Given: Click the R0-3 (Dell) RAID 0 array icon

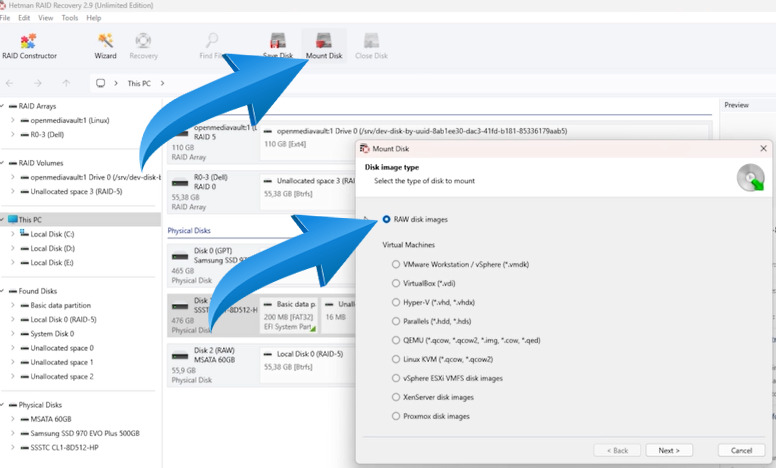Looking at the screenshot, I should point(180,183).
